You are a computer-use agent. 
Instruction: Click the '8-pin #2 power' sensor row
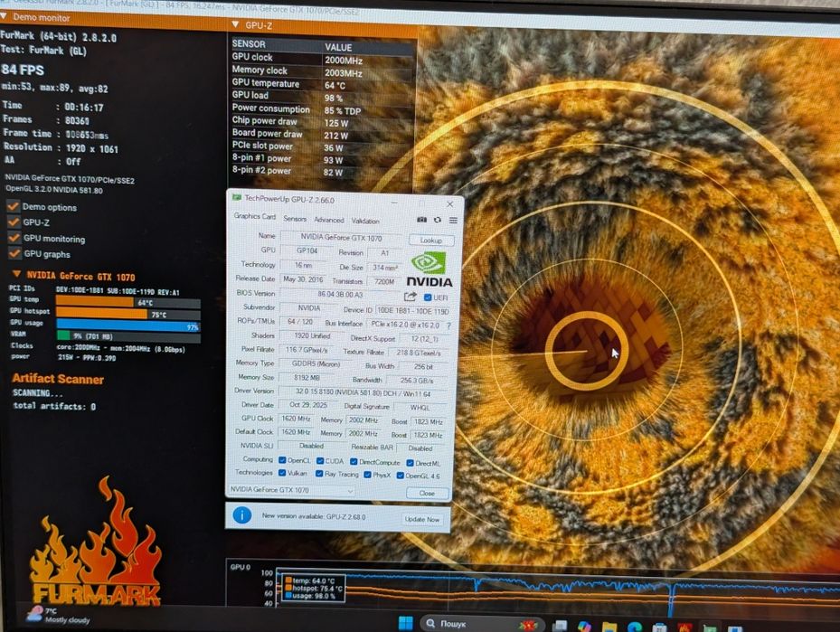click(323, 172)
